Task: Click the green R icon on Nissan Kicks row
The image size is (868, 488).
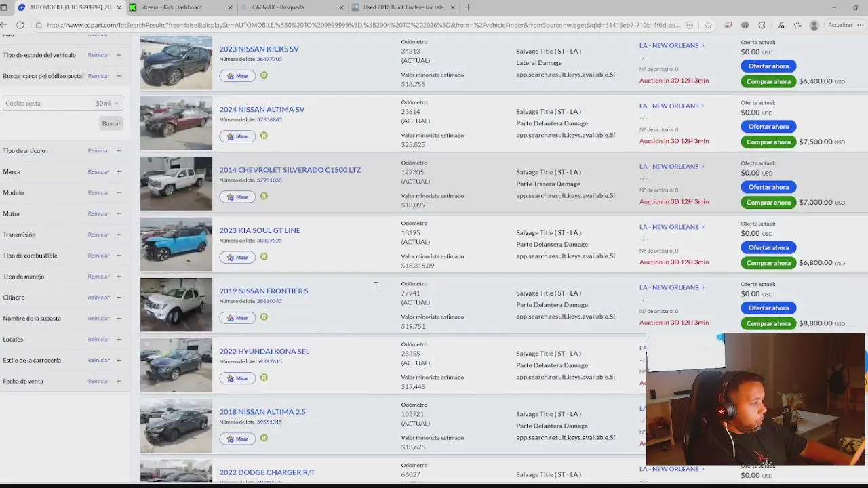Action: pos(264,75)
